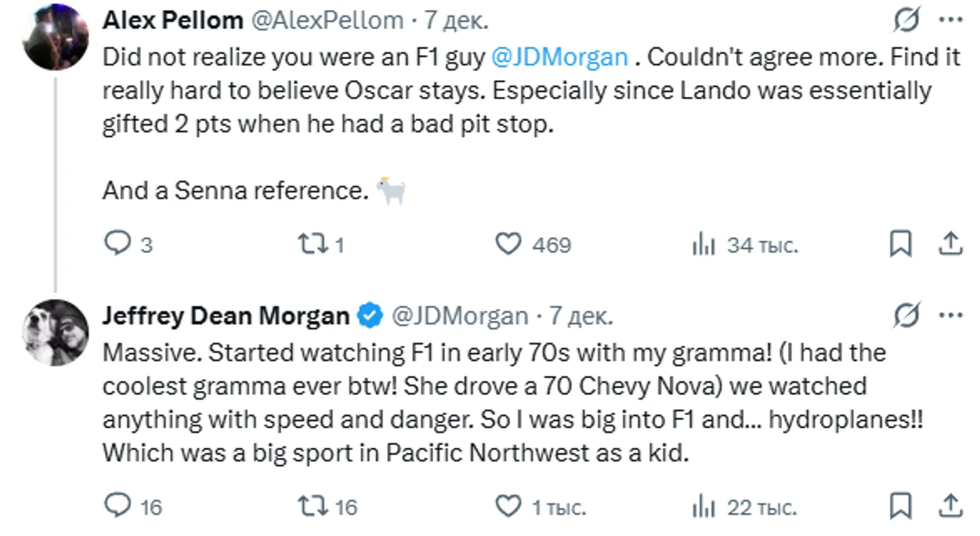Share Alex Pellom's tweet

coord(950,244)
